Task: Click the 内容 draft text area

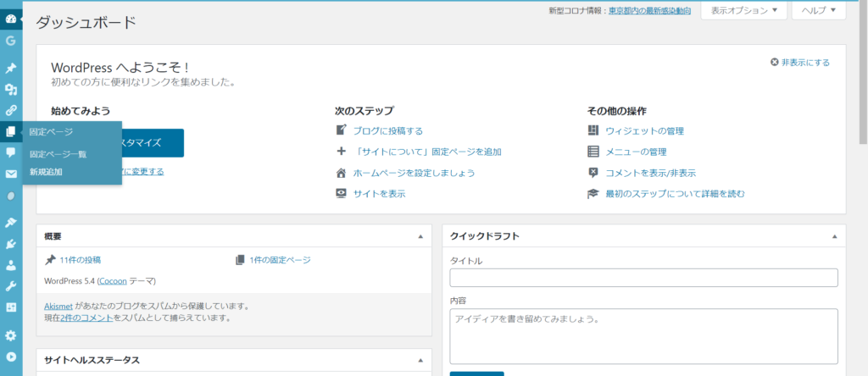Action: click(644, 336)
